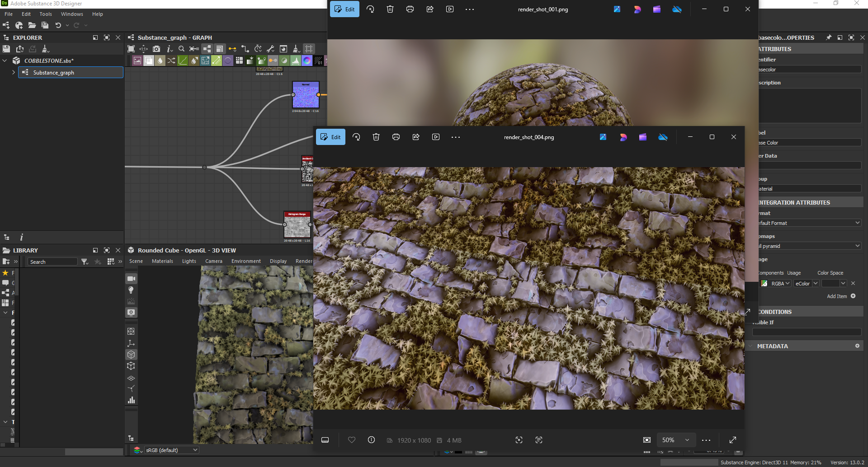Toggle the filmstrip view in Photos
This screenshot has height=467, width=868.
325,440
